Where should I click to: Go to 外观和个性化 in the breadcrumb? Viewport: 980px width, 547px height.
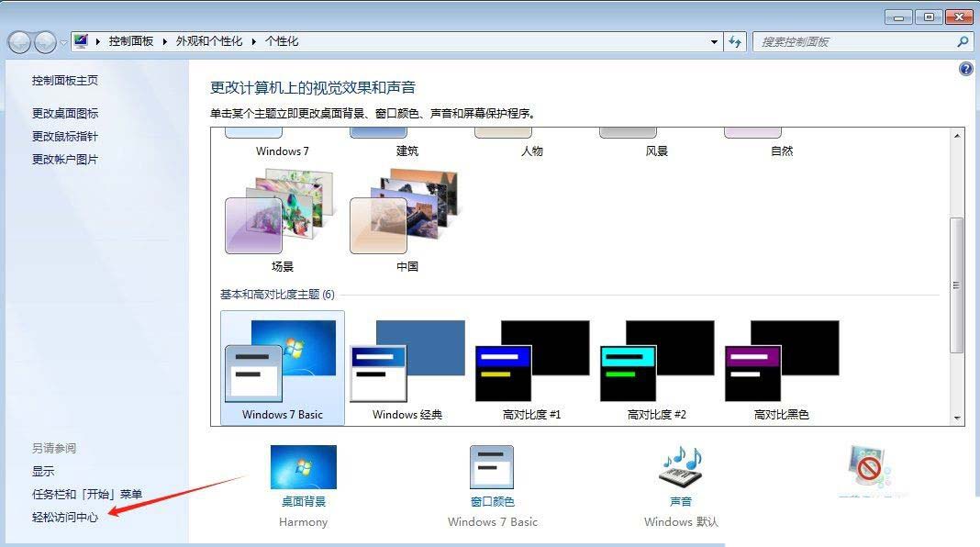(x=209, y=42)
